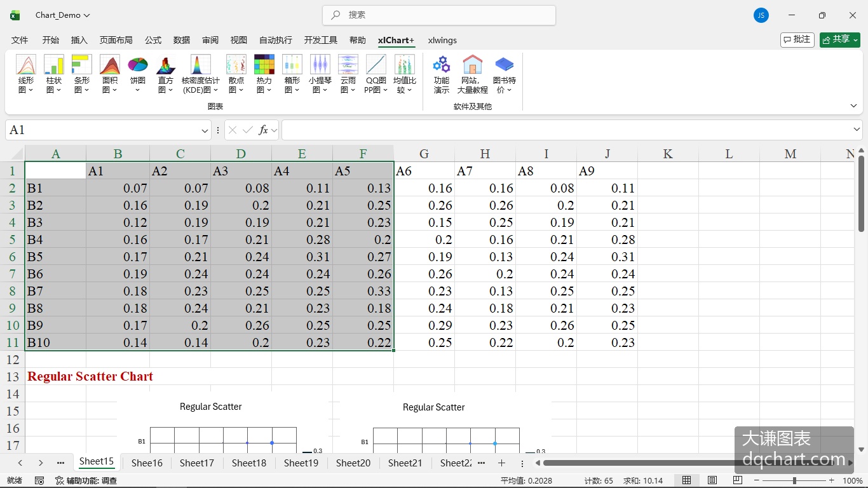This screenshot has width=868, height=488.
Task: Click in the search (搜索) box
Action: (439, 15)
